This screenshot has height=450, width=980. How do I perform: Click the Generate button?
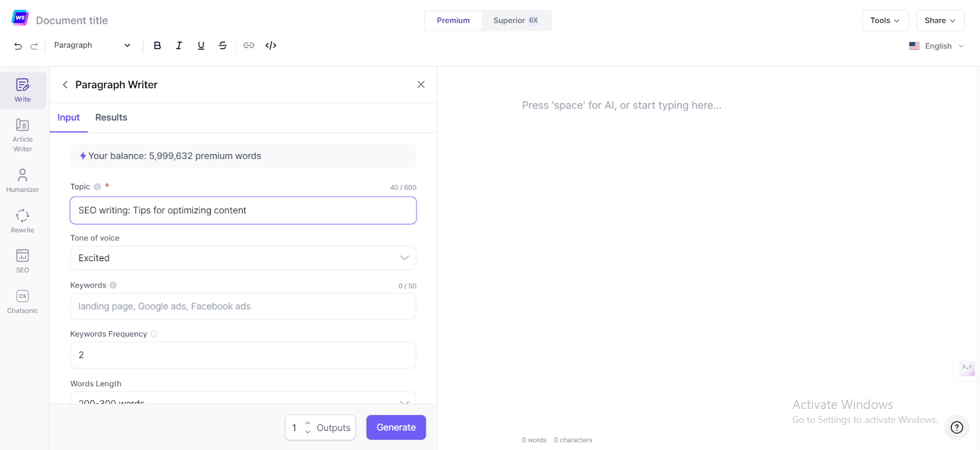tap(396, 427)
